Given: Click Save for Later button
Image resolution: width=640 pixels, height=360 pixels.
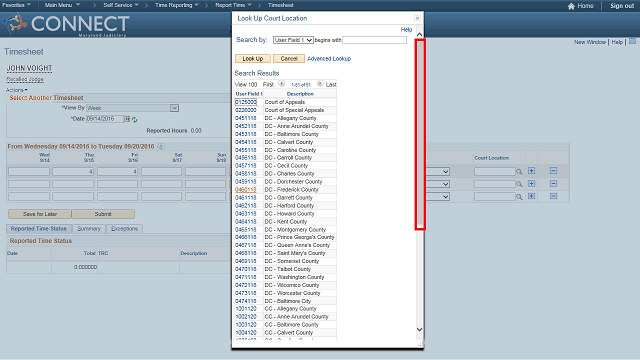Looking at the screenshot, I should [x=40, y=214].
